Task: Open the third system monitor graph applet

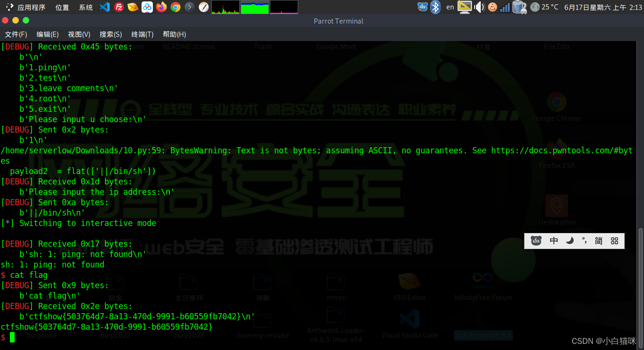Action: pos(284,7)
